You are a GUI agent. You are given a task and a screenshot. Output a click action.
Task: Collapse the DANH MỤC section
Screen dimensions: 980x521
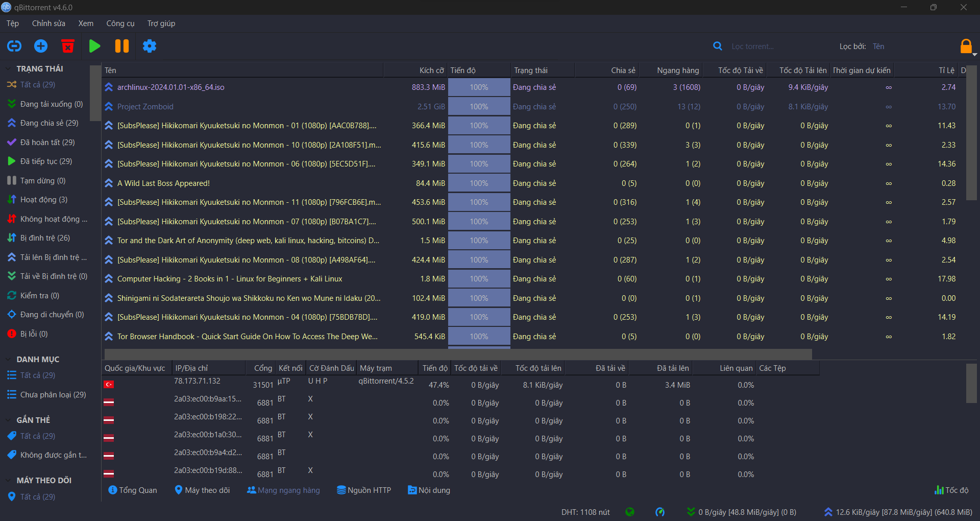point(8,359)
